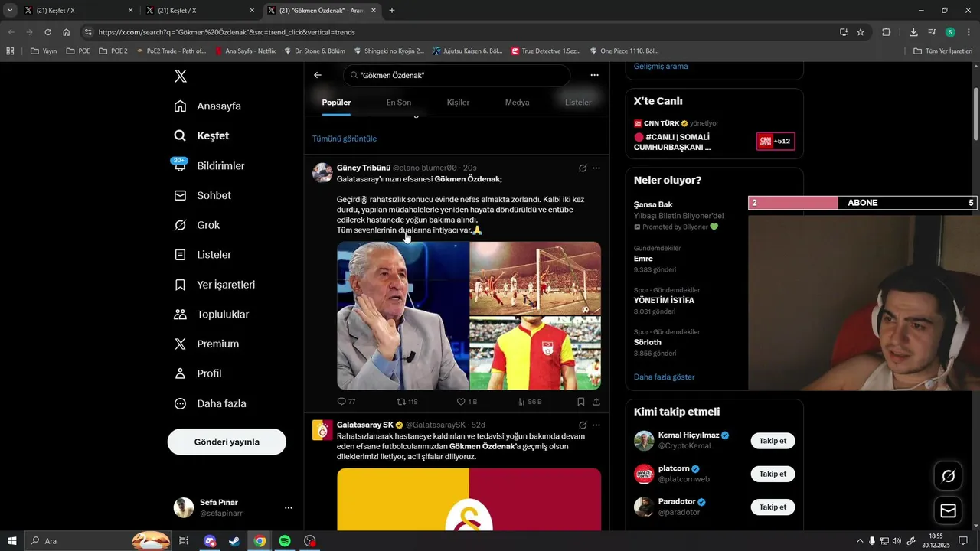The width and height of the screenshot is (980, 551).
Task: Open more options on Güney Tribünü post
Action: pyautogui.click(x=596, y=168)
